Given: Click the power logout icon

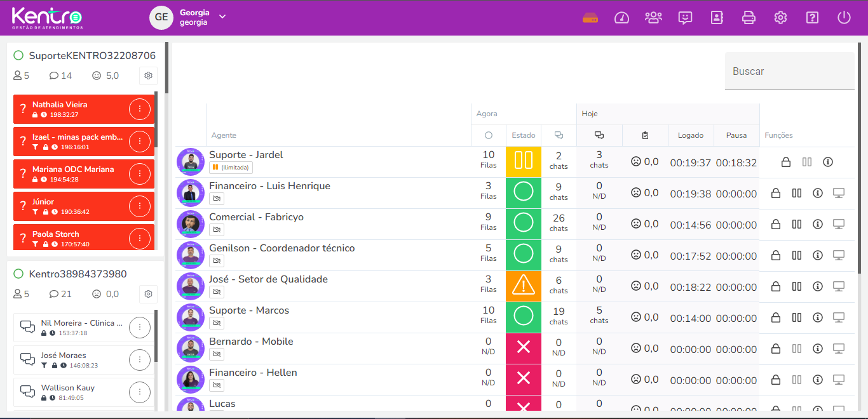Looking at the screenshot, I should [x=844, y=18].
